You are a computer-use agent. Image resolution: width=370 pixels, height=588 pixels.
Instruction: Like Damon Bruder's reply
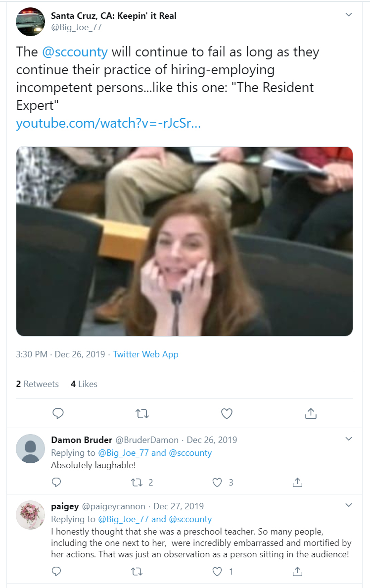[x=217, y=482]
